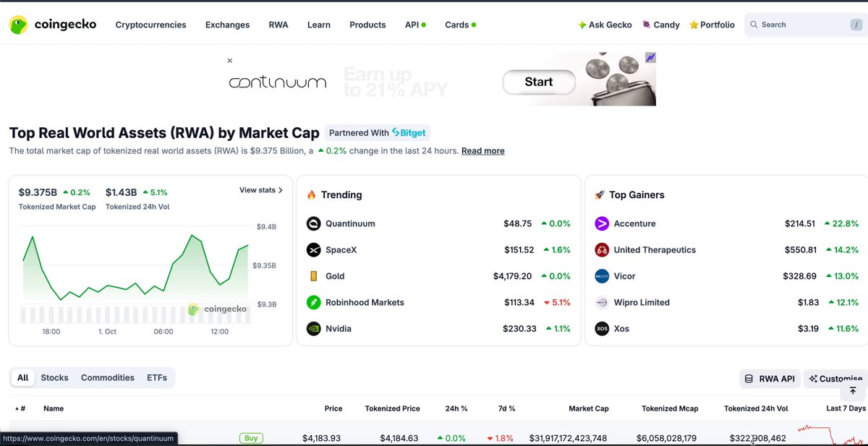Click the Read more link

pos(483,151)
